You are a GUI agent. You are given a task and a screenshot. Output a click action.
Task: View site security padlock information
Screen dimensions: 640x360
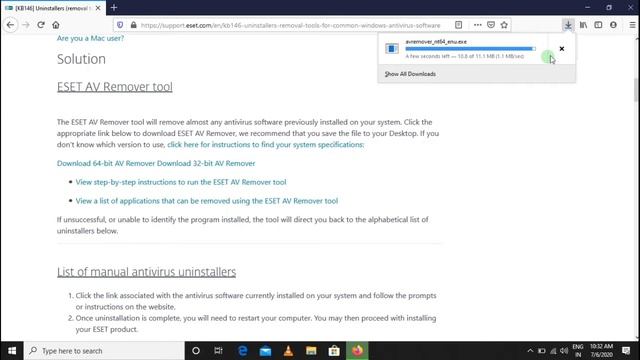point(133,25)
